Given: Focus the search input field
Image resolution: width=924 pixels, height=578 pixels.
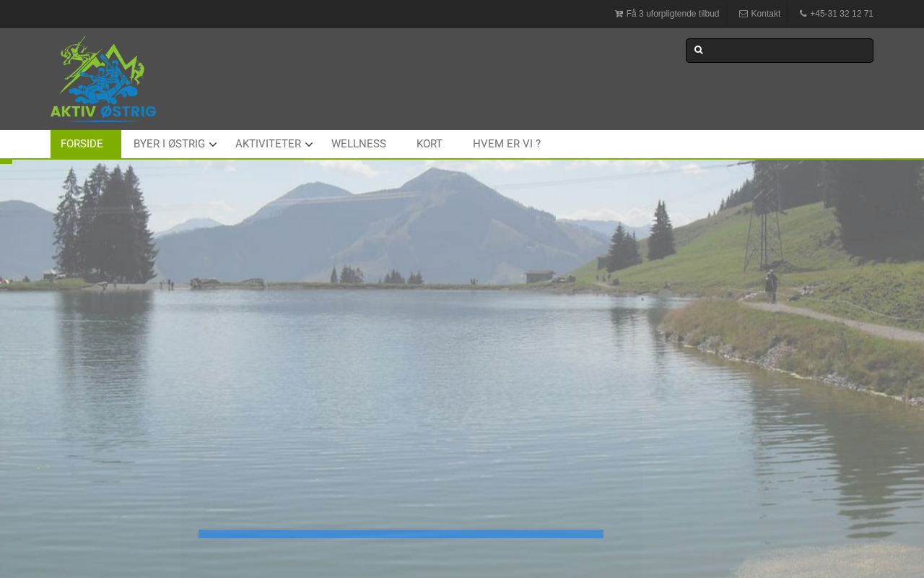Looking at the screenshot, I should pyautogui.click(x=780, y=51).
